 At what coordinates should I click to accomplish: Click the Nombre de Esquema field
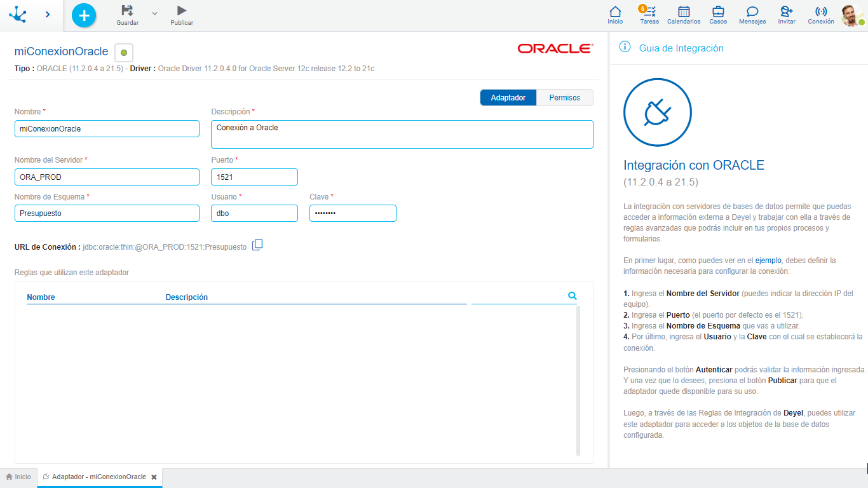click(107, 213)
